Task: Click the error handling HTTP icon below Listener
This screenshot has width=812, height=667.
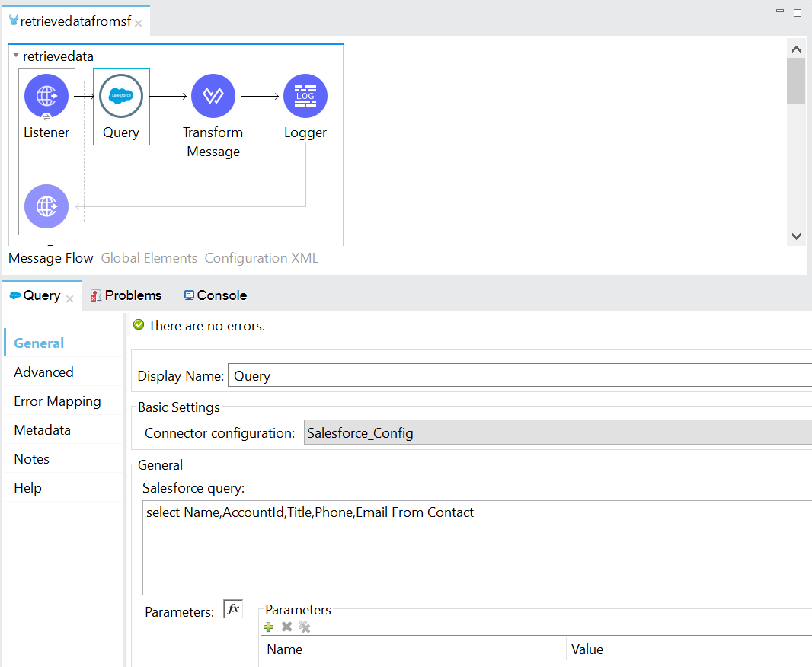Action: 46,206
